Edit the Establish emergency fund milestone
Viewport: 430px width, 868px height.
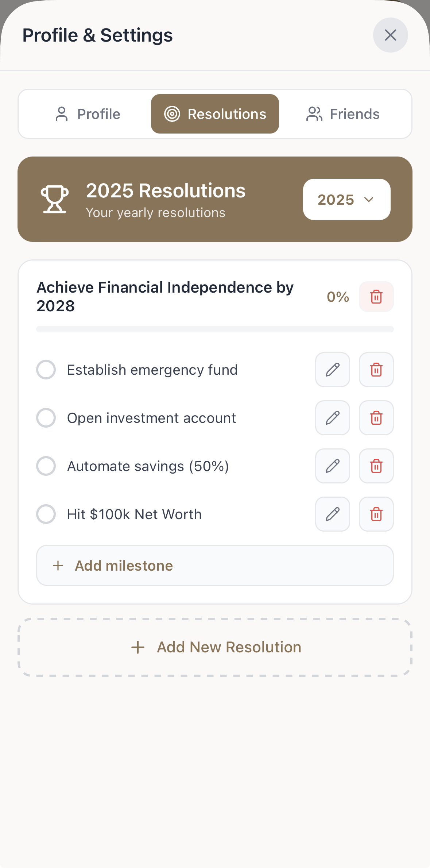pyautogui.click(x=332, y=370)
